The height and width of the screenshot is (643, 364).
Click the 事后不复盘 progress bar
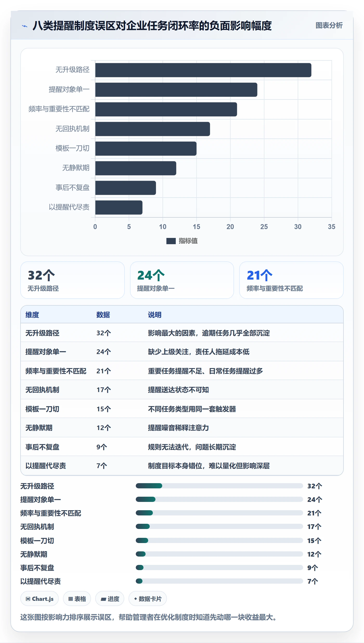click(219, 568)
